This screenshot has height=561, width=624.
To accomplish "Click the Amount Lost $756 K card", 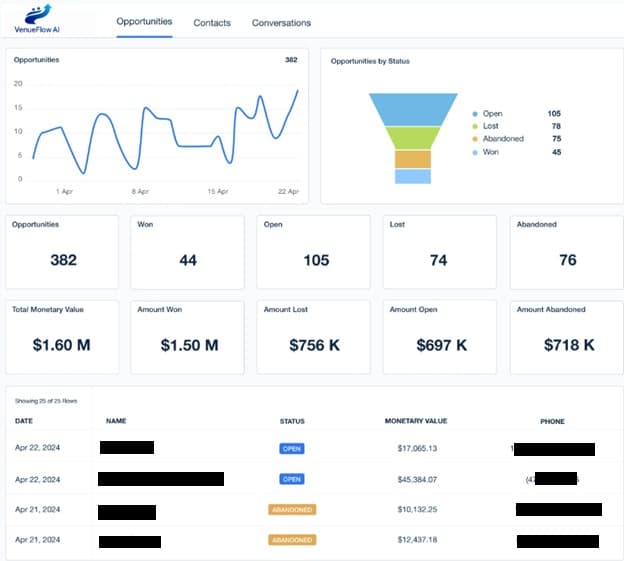I will tap(314, 337).
